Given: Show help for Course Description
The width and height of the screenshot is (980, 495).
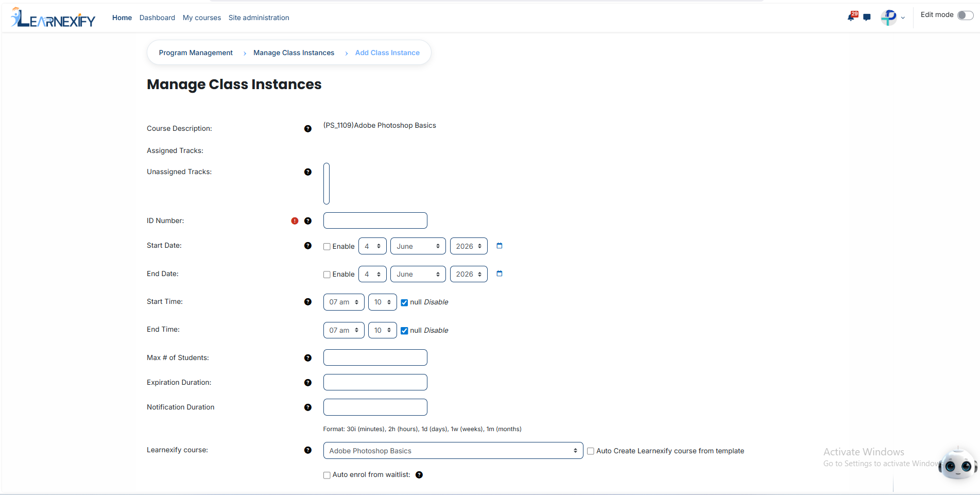Looking at the screenshot, I should tap(308, 129).
